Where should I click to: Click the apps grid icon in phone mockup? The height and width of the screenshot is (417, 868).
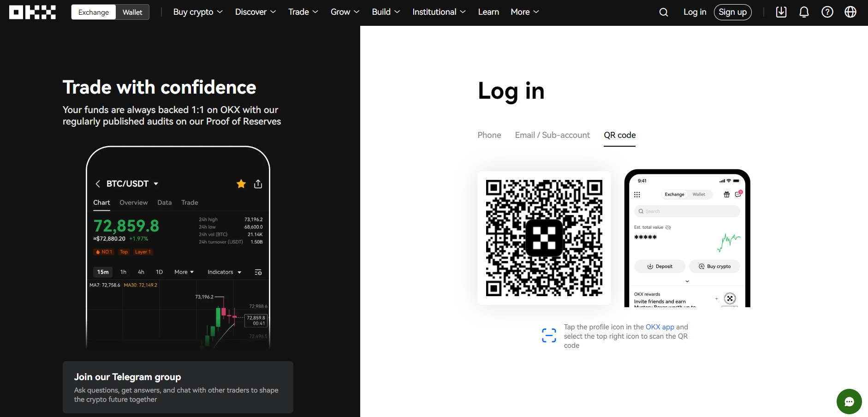point(637,195)
